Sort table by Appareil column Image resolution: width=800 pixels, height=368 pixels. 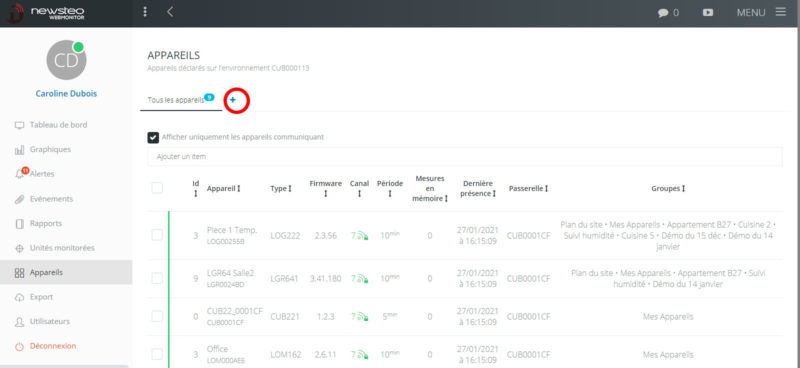click(x=223, y=189)
